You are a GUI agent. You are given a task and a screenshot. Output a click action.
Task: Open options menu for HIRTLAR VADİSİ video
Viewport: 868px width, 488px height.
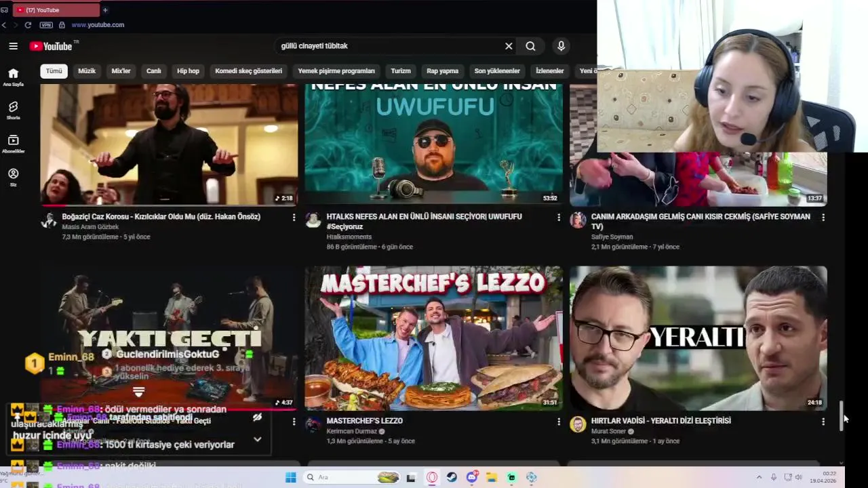point(823,422)
